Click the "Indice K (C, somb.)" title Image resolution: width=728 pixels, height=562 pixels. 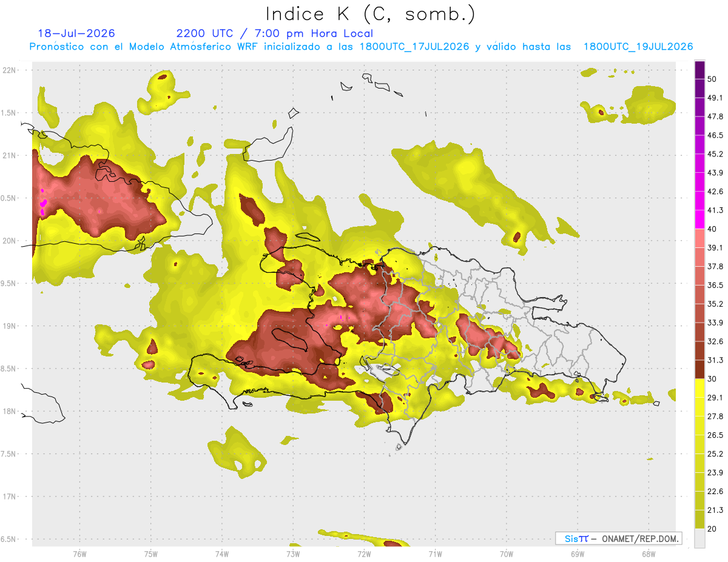point(371,14)
